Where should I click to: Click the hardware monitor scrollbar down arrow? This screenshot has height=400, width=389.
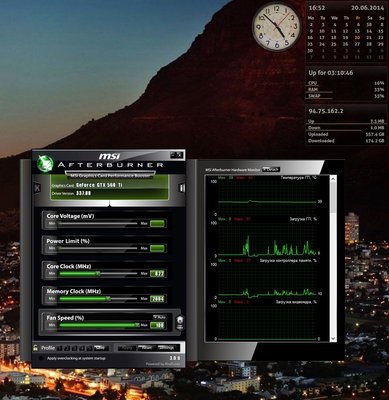pos(333,339)
